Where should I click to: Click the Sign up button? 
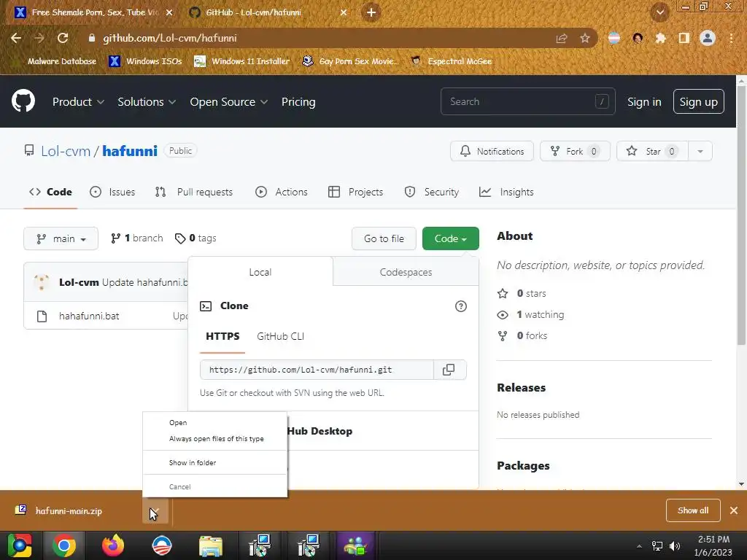coord(698,101)
